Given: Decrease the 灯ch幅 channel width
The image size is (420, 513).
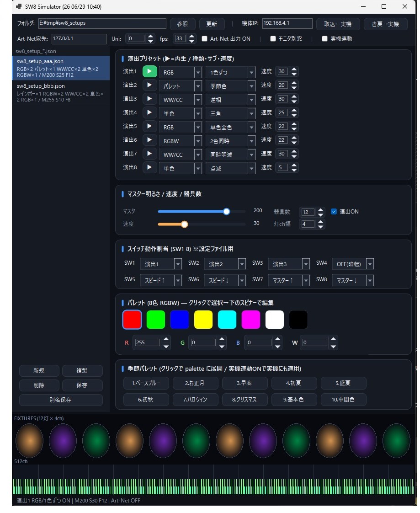Looking at the screenshot, I should click(320, 226).
